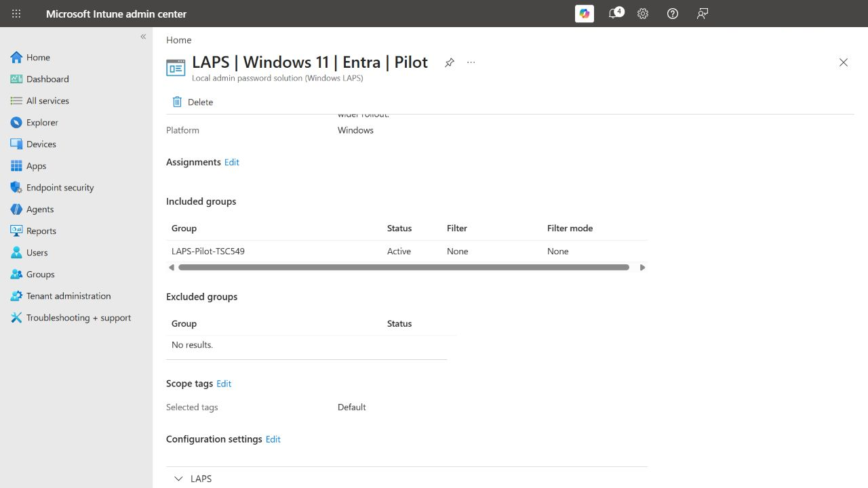The image size is (868, 488).
Task: Collapse the left navigation menu
Action: (143, 37)
